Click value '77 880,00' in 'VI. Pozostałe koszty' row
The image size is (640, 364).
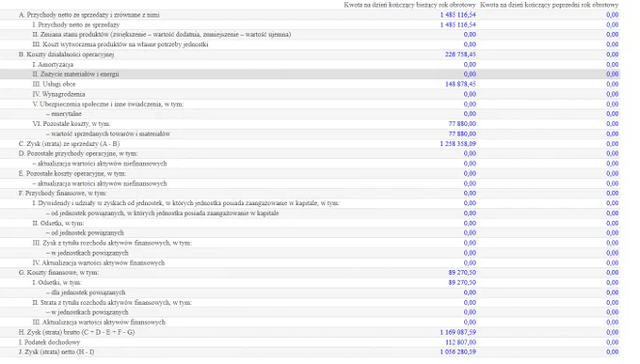(x=462, y=123)
